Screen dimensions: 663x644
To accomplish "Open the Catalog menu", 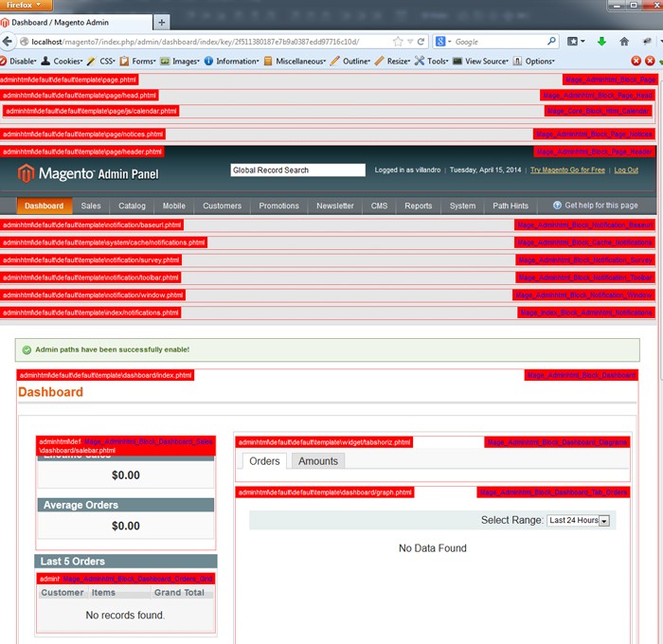I will point(132,206).
